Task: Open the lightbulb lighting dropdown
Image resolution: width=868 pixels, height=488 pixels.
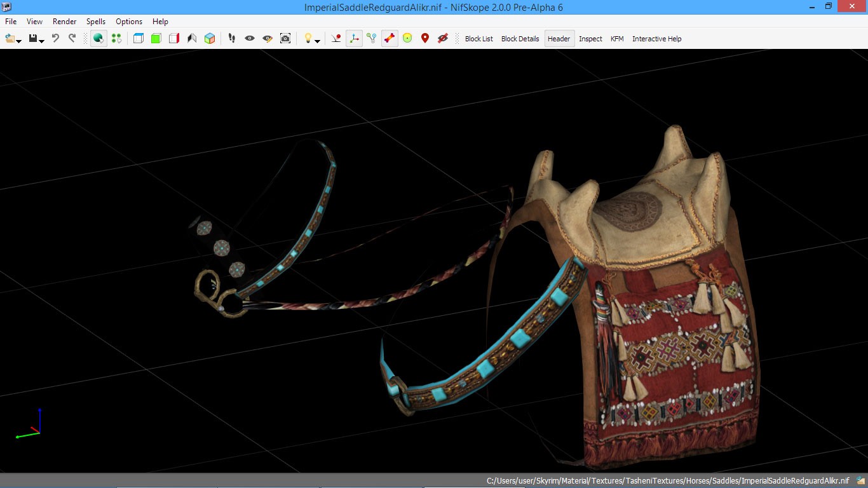Action: (x=317, y=41)
